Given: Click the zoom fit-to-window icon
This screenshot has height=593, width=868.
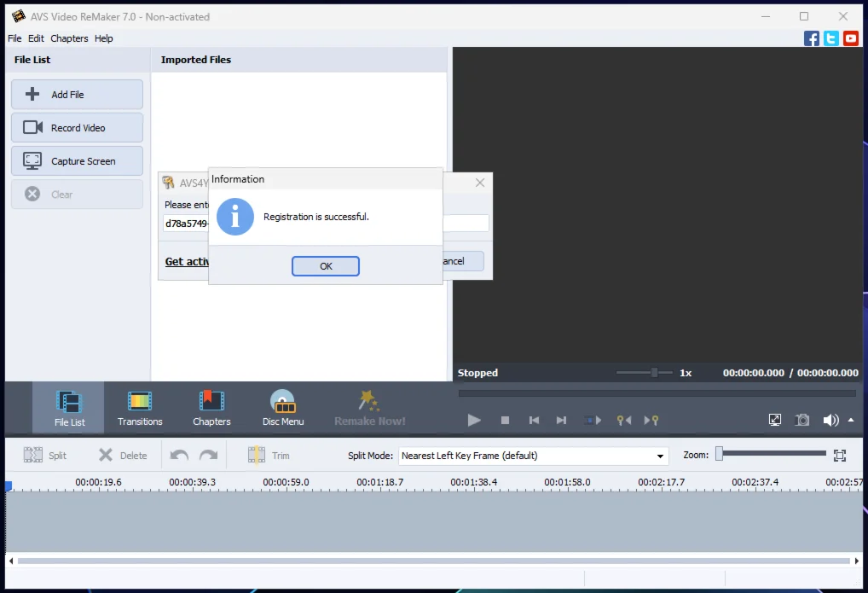Looking at the screenshot, I should 840,456.
